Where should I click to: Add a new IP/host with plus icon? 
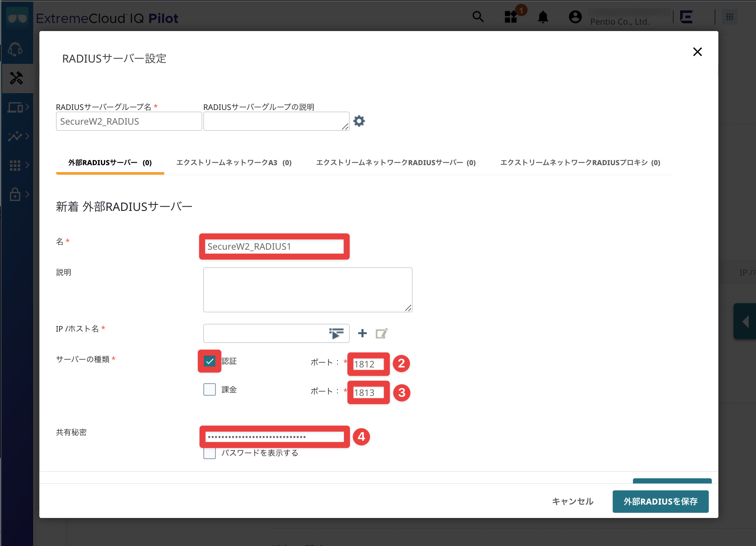[x=362, y=333]
